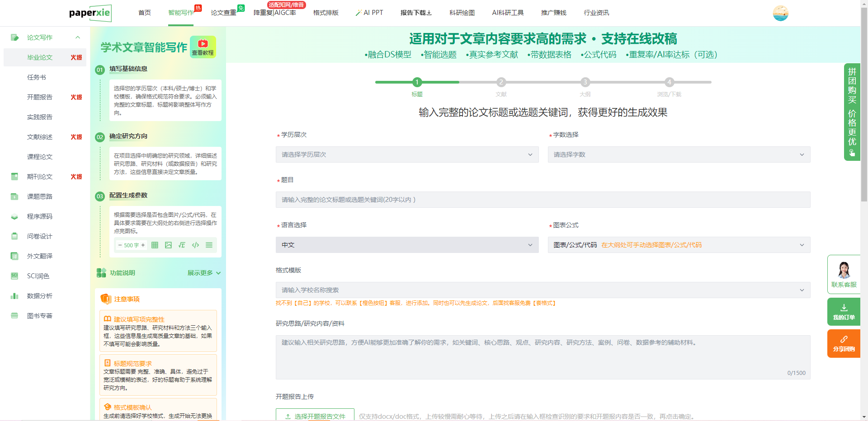
Task: Open the video tutorial 查看教程 icon
Action: 203,47
